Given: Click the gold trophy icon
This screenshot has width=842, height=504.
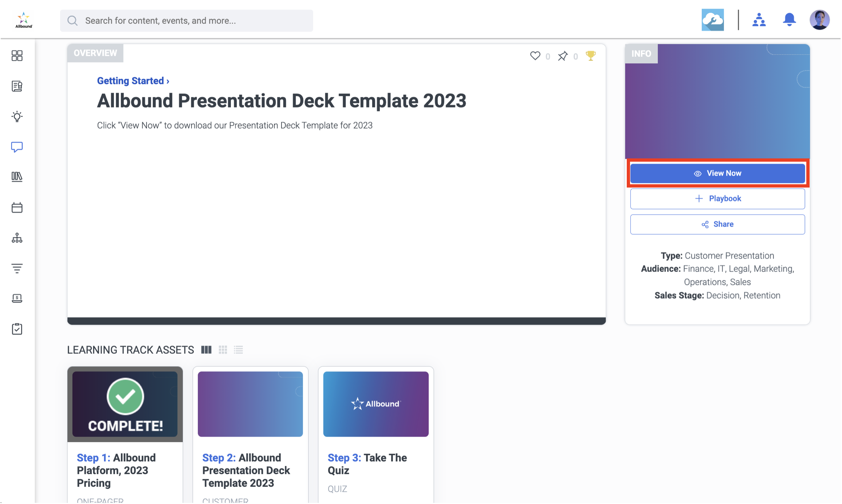Looking at the screenshot, I should [x=590, y=56].
